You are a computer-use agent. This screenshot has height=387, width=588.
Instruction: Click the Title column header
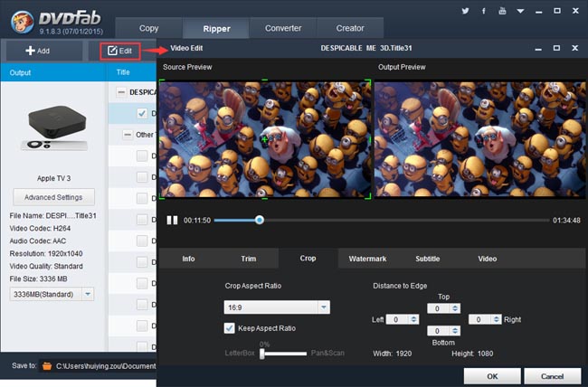[131, 72]
